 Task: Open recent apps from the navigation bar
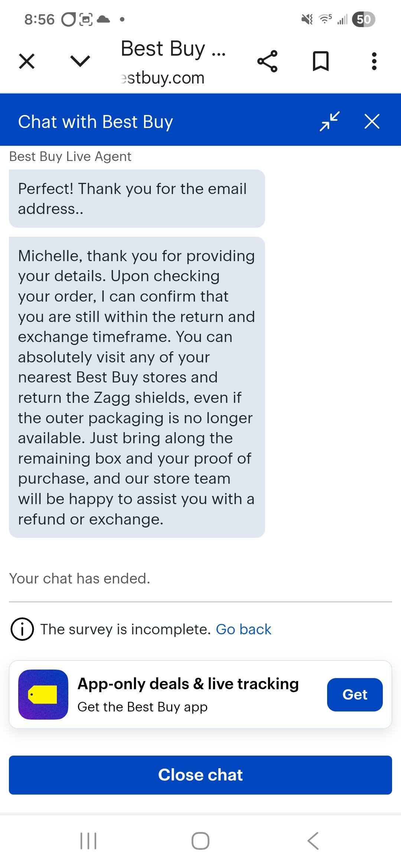tap(88, 841)
